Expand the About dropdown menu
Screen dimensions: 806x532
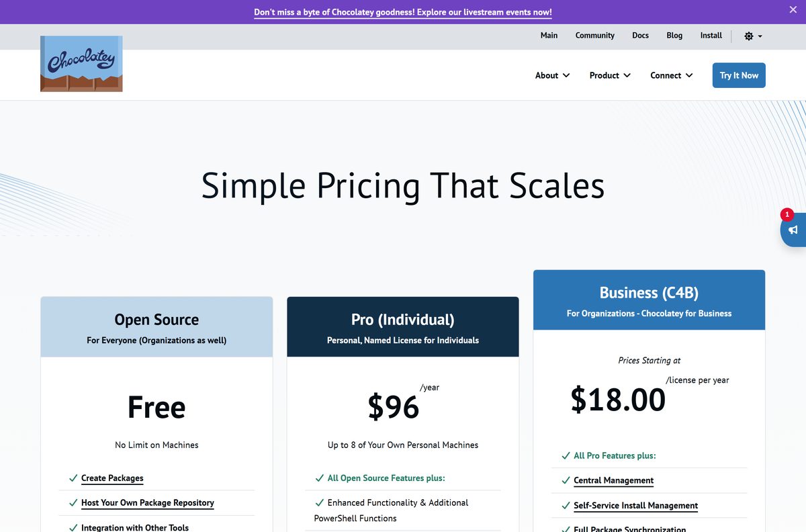point(552,75)
